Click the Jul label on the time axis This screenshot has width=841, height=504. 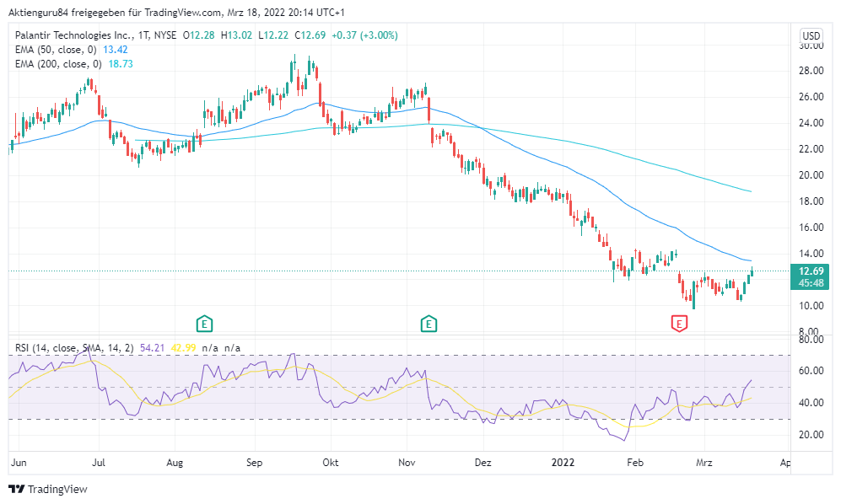(98, 463)
